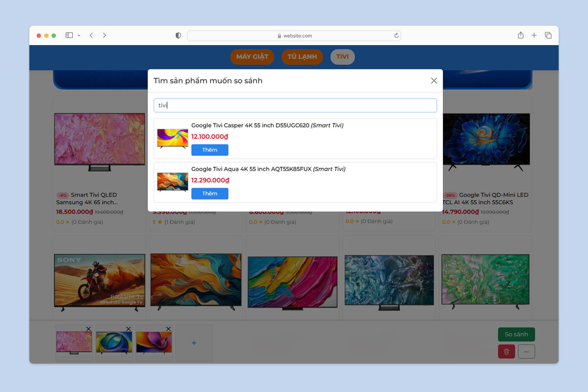The height and width of the screenshot is (392, 588).
Task: Go forward to the next page
Action: coord(104,35)
